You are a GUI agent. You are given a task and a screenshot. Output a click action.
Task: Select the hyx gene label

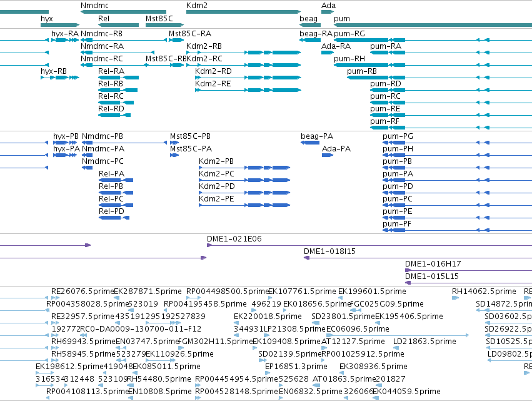tap(47, 19)
